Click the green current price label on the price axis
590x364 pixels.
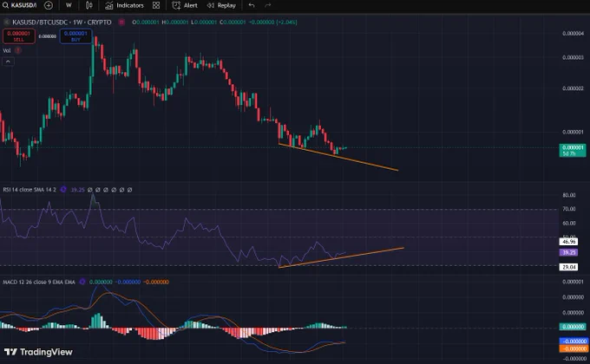click(573, 150)
